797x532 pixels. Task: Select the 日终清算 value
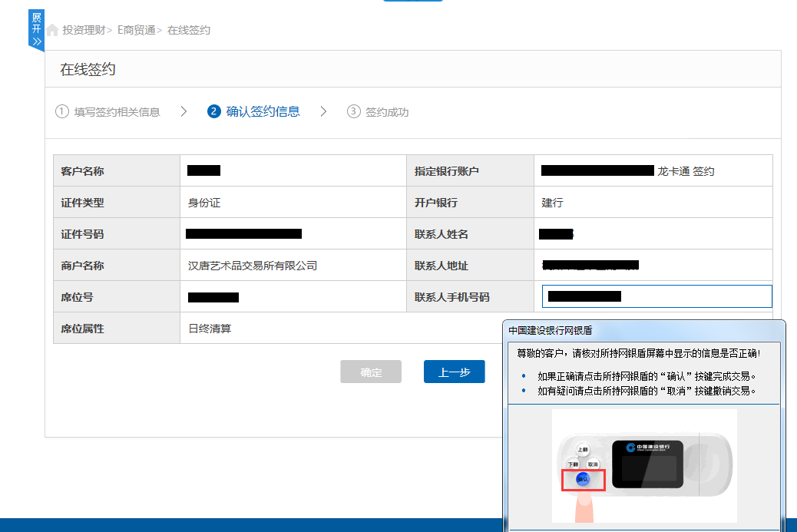coord(210,329)
